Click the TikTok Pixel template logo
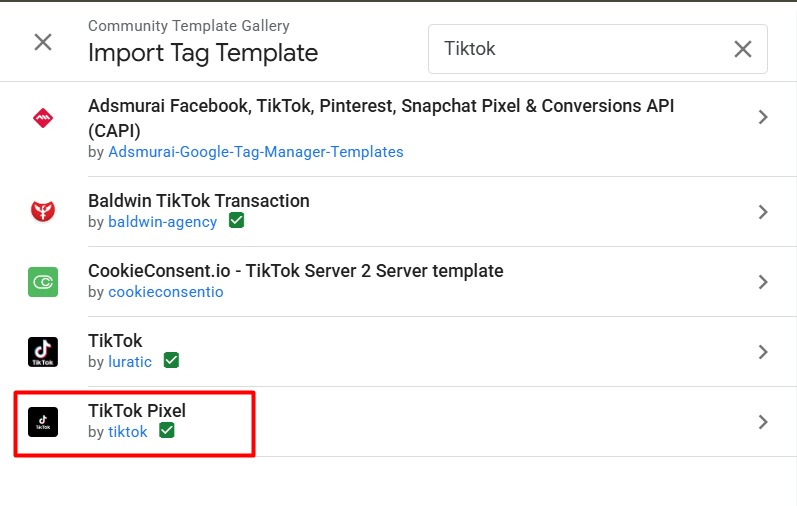The image size is (797, 506). (43, 422)
